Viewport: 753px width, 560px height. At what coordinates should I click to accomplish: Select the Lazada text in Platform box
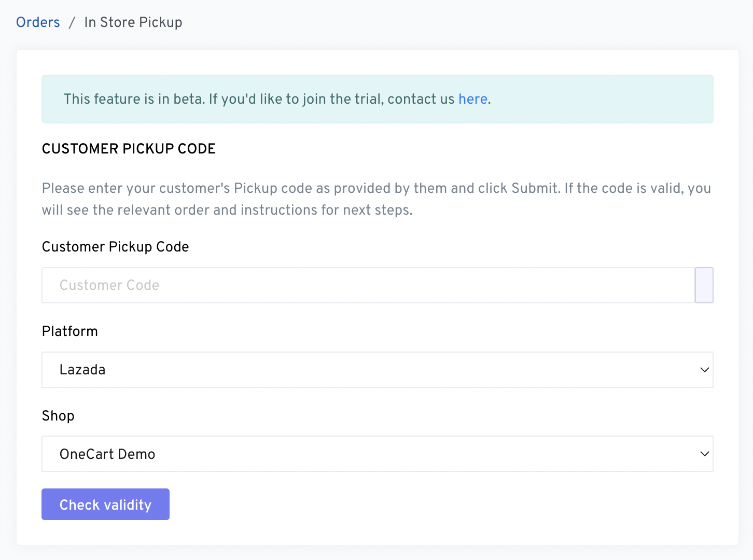(82, 370)
